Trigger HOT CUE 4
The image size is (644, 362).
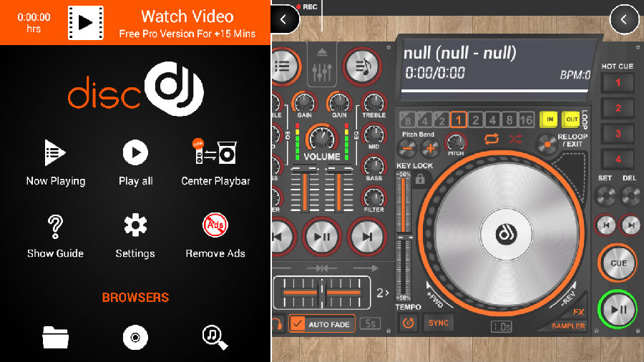(x=618, y=159)
